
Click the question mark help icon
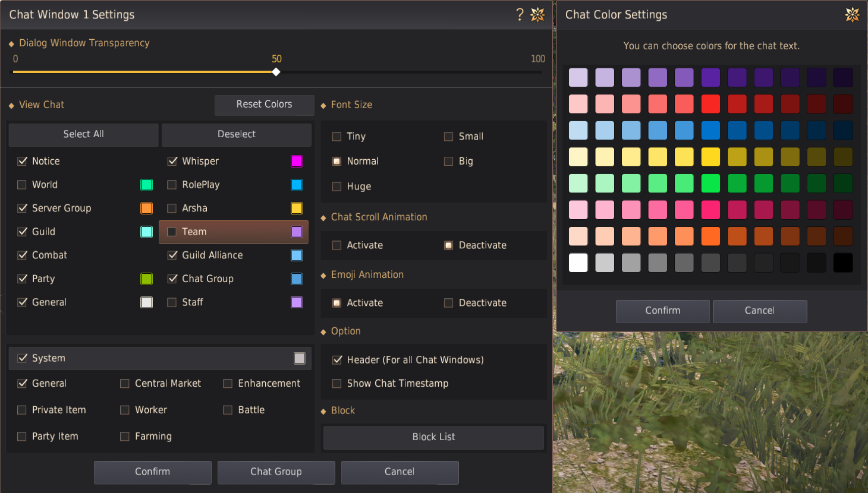520,14
